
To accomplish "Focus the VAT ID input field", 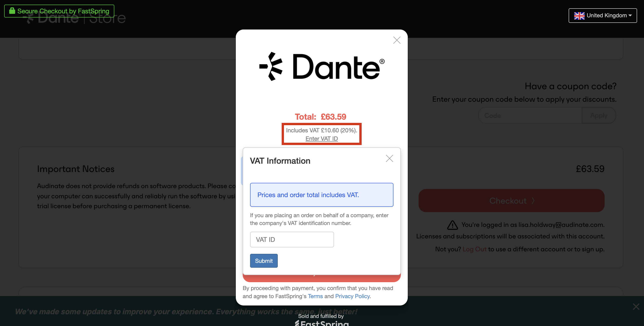I will 292,240.
